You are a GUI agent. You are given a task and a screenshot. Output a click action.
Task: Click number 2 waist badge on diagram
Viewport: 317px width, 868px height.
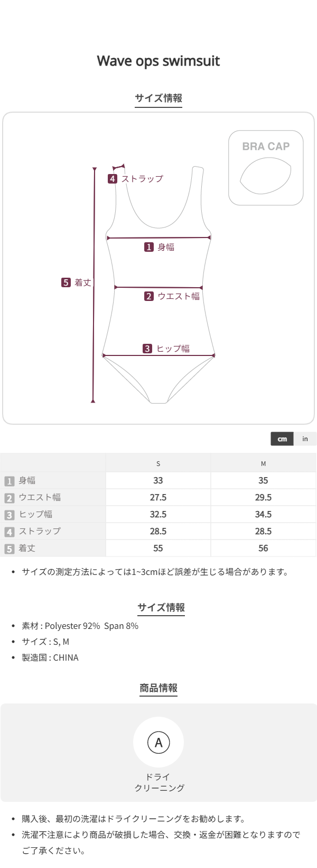(x=149, y=296)
